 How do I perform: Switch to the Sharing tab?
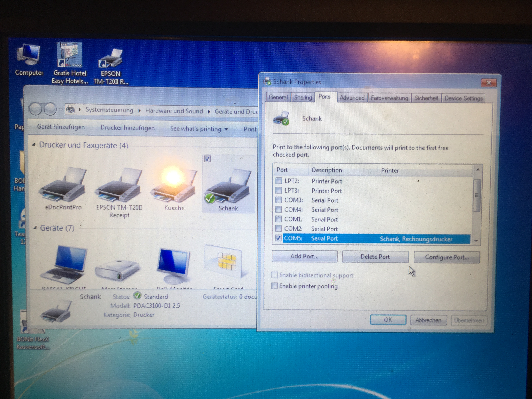point(303,97)
